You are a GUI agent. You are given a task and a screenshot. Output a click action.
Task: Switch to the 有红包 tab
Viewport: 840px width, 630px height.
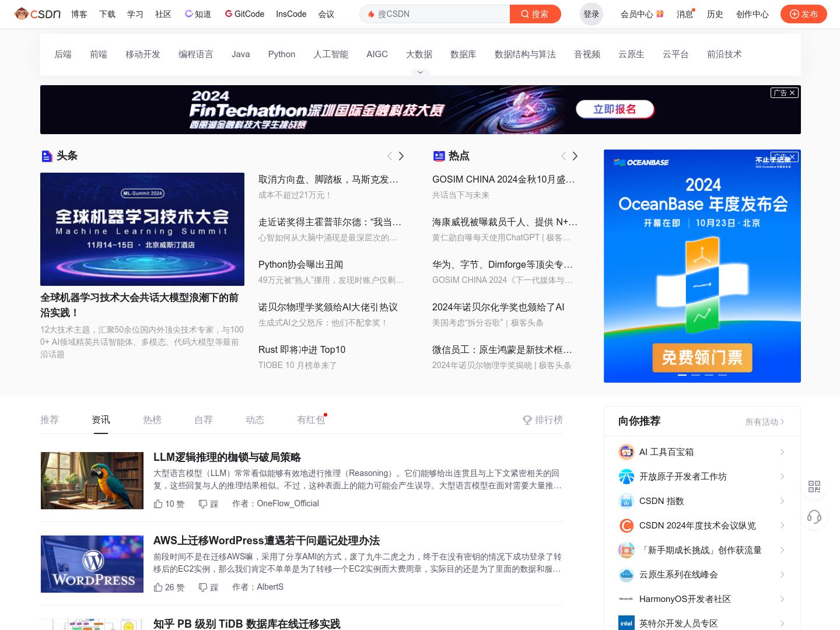click(x=311, y=419)
